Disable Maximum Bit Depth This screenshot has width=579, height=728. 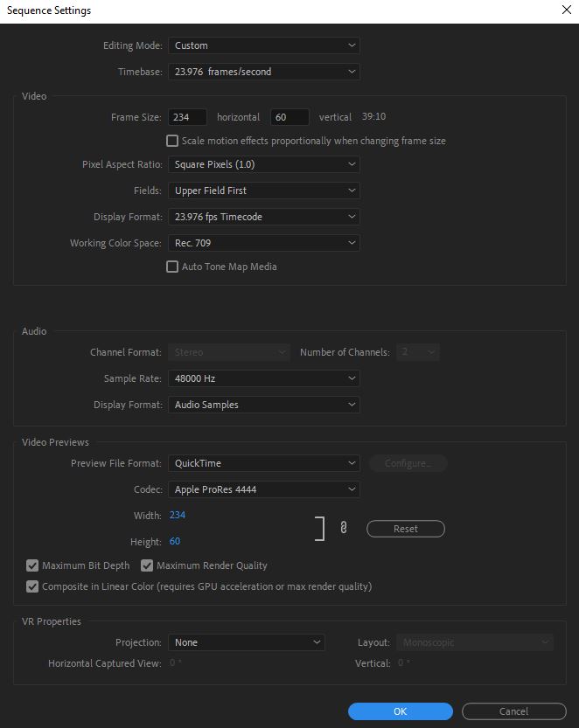click(32, 565)
